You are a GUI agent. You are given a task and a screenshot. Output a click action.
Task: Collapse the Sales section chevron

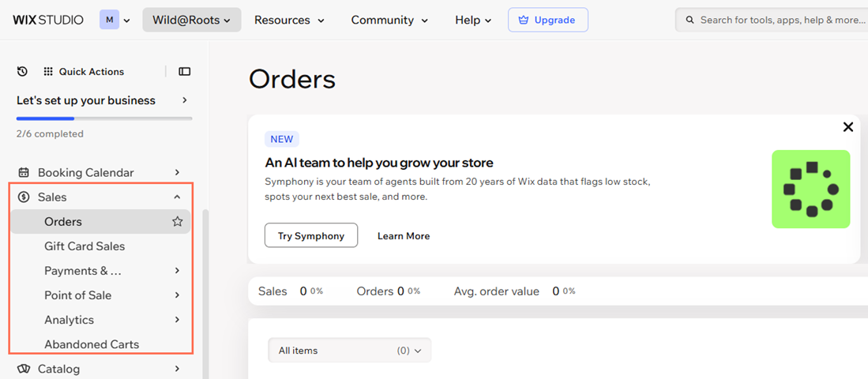[x=177, y=197]
